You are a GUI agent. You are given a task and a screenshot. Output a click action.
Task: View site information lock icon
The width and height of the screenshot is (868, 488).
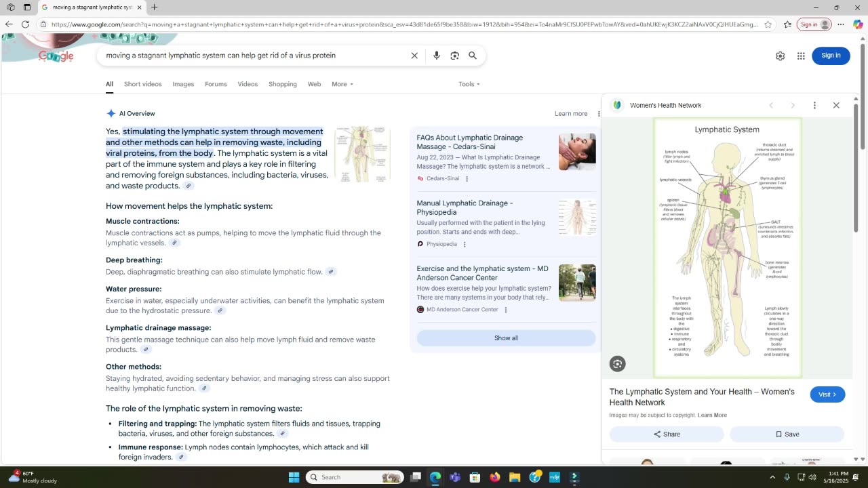click(43, 24)
